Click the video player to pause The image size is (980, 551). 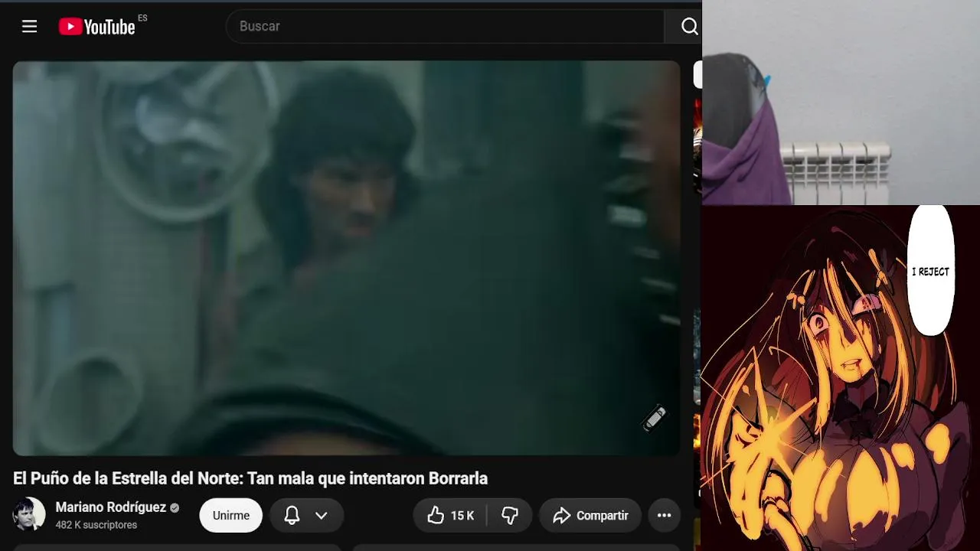(x=346, y=258)
